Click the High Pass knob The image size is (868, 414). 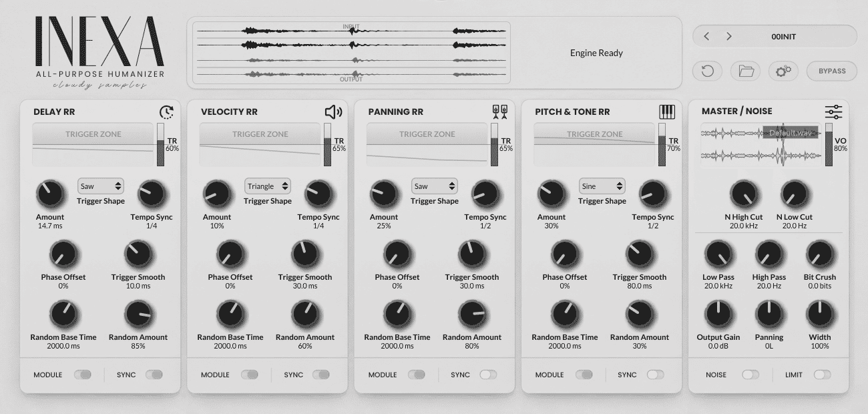(x=769, y=254)
